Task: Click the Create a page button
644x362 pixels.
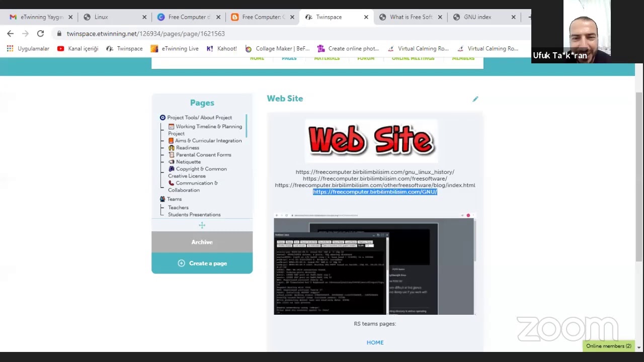Action: [202, 263]
